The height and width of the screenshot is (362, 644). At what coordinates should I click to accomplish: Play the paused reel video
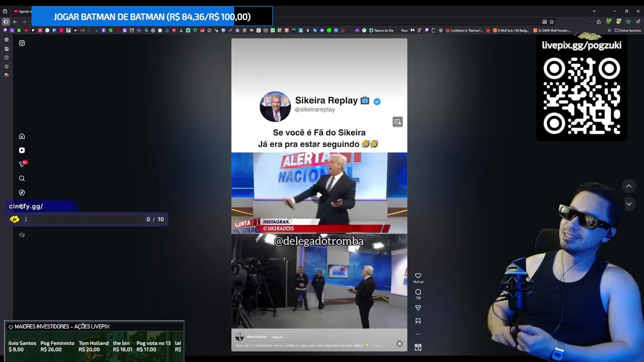point(319,195)
